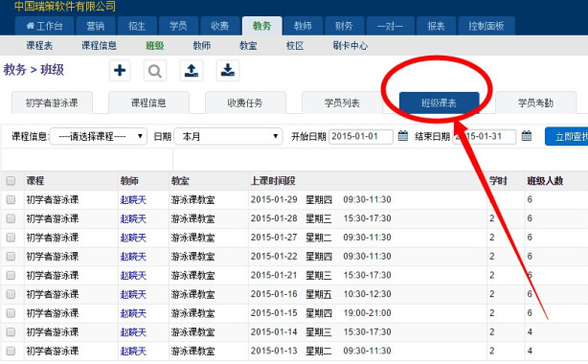Click 游泳课教室 in the 2015-01-21 row
The width and height of the screenshot is (588, 364).
[192, 276]
